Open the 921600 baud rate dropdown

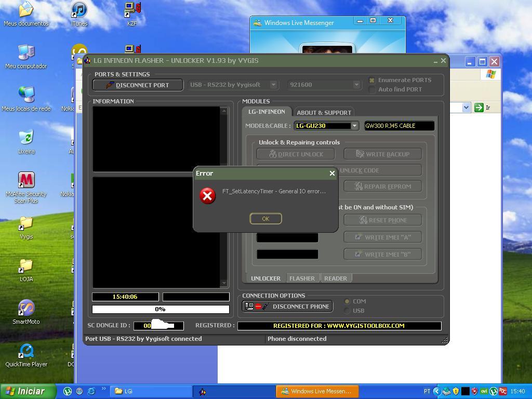tap(356, 85)
